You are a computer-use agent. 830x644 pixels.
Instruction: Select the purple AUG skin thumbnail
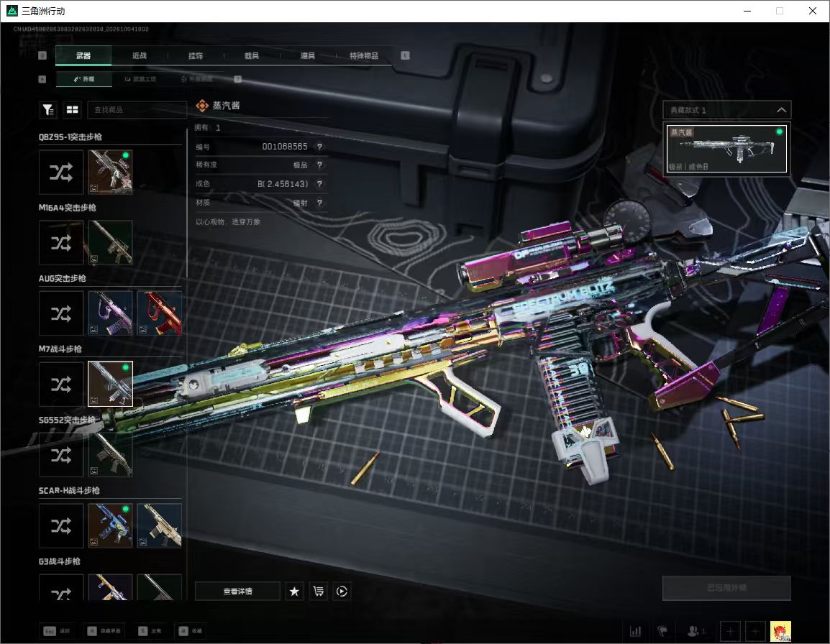[110, 313]
